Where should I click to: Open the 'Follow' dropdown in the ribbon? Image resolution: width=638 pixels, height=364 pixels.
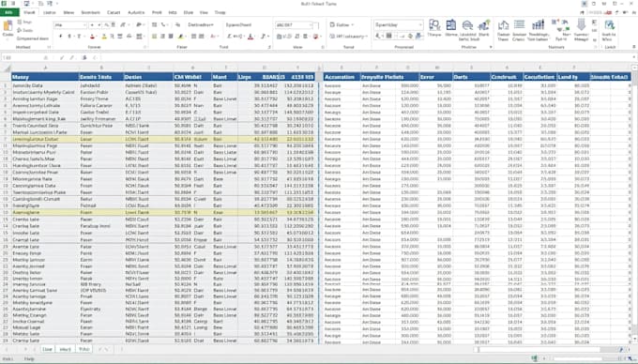click(x=342, y=24)
